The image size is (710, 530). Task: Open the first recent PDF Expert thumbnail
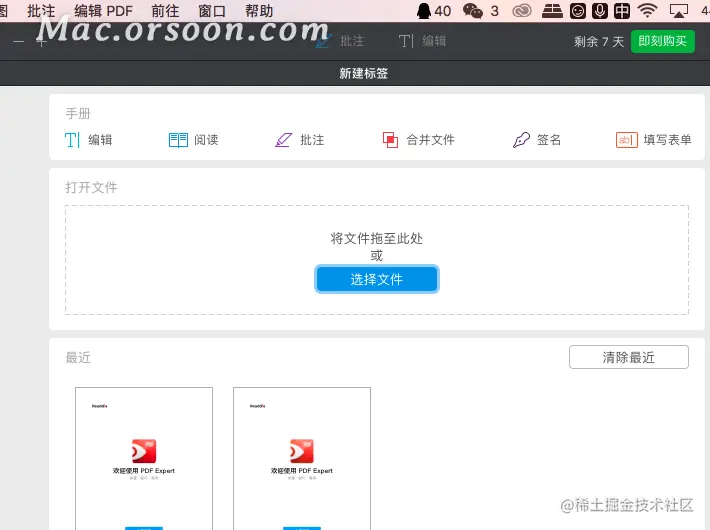click(144, 458)
